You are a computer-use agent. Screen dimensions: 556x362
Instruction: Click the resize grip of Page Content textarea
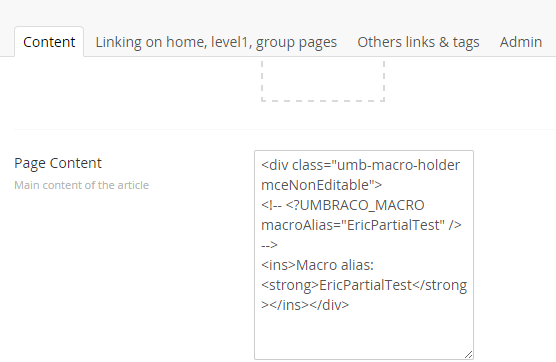coord(468,354)
